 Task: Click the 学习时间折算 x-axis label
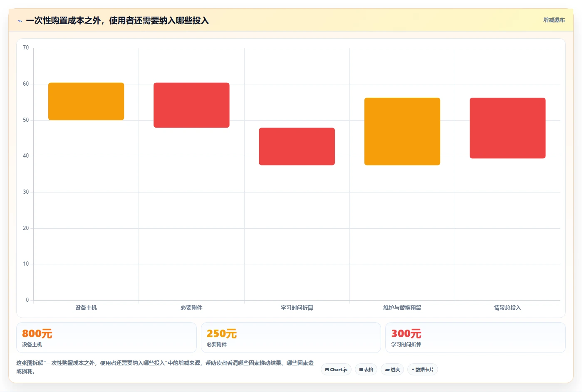[x=297, y=308]
